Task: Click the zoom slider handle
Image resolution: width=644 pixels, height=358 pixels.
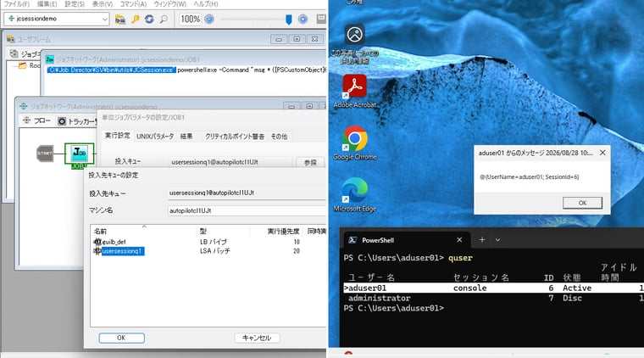Action: click(289, 20)
